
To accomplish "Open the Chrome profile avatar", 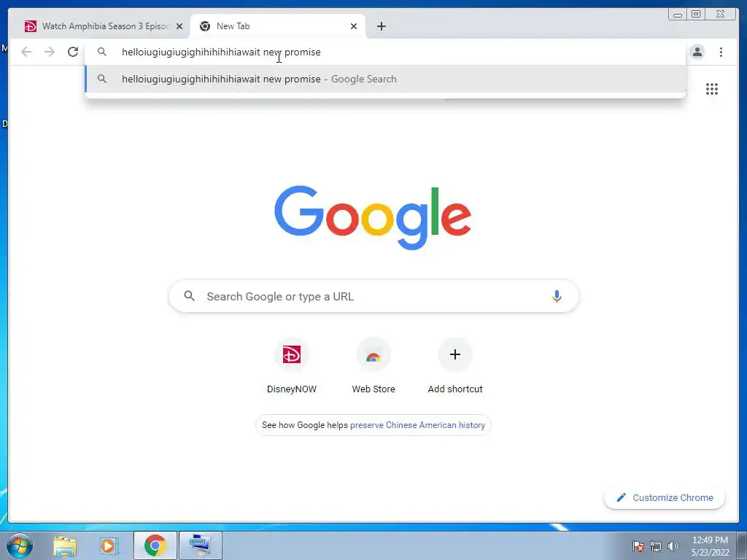I will click(x=697, y=52).
